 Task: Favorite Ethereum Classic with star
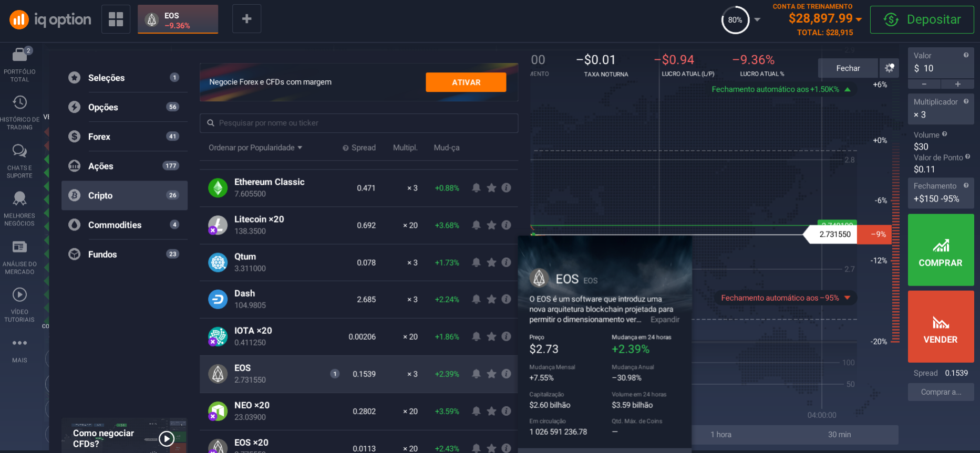tap(491, 187)
